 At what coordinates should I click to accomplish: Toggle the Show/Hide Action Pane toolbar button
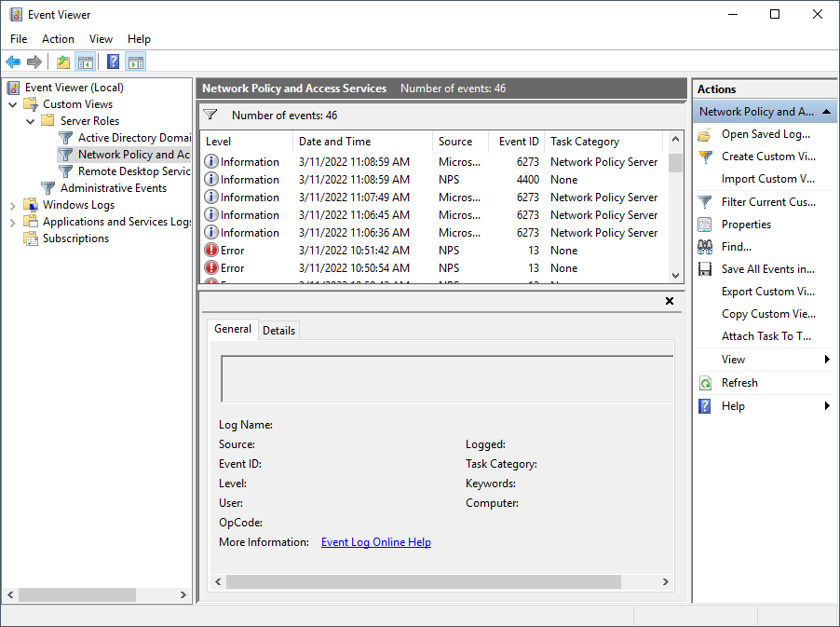tap(135, 61)
